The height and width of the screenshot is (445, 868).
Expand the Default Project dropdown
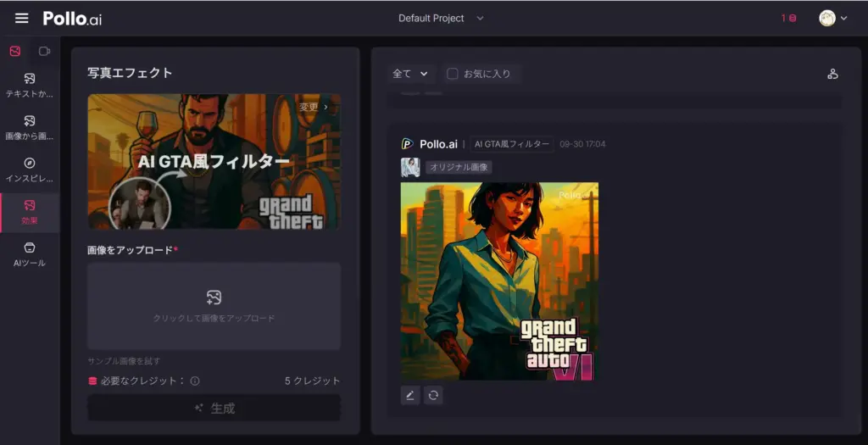[x=441, y=18]
